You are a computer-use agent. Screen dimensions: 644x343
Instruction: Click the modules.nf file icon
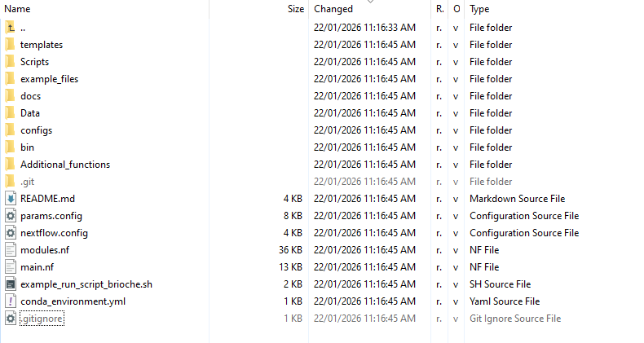[10, 250]
